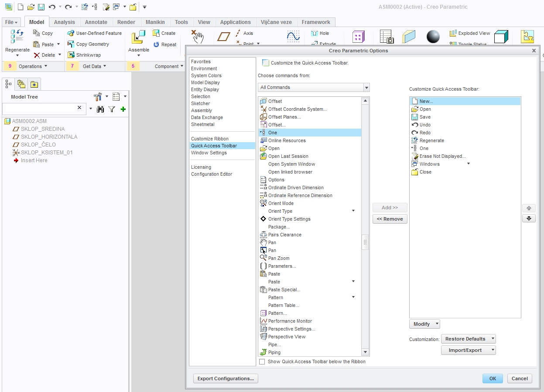The width and height of the screenshot is (544, 392).
Task: Select Window Settings category
Action: (x=209, y=153)
